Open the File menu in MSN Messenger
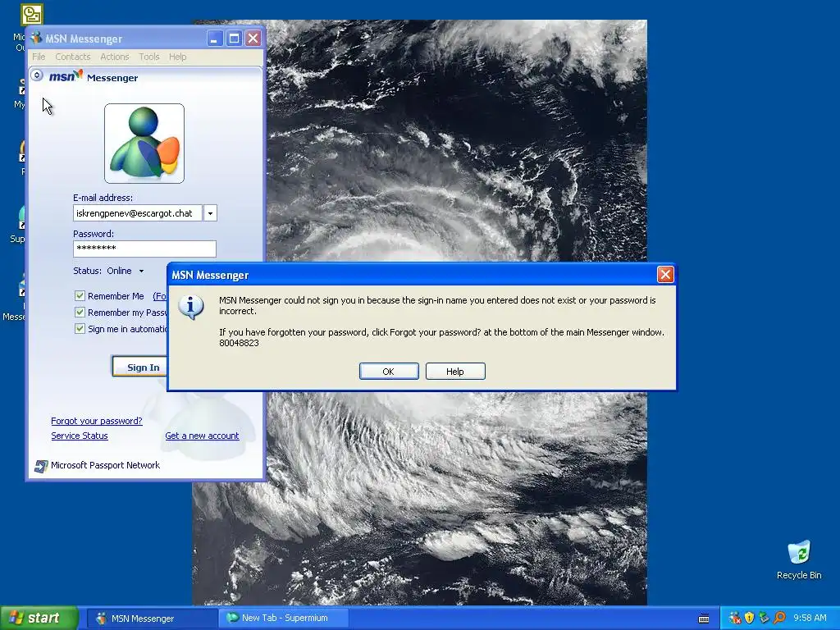 click(x=39, y=57)
